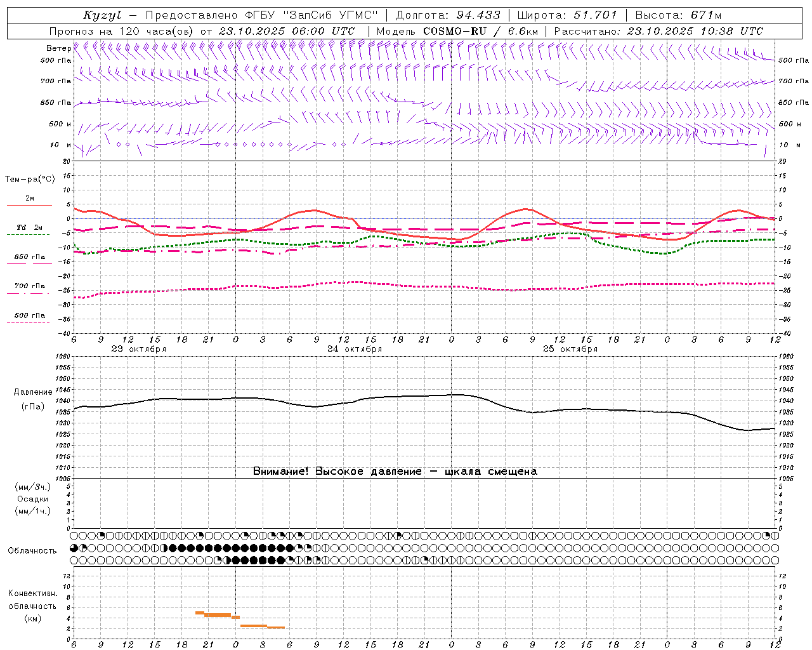Click the "500 м" wind level label at left
The width and height of the screenshot is (812, 650).
coord(60,124)
